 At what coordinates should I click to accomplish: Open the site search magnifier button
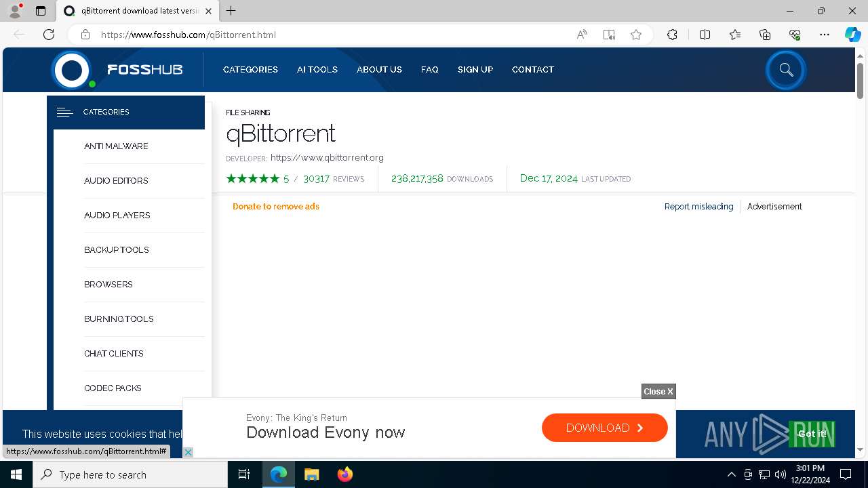point(786,70)
